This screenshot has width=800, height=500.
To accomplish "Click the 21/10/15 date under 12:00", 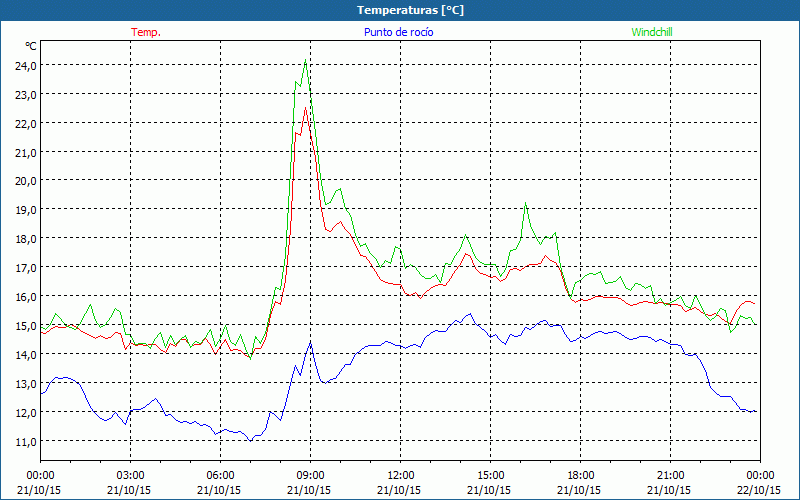I will pos(399,490).
